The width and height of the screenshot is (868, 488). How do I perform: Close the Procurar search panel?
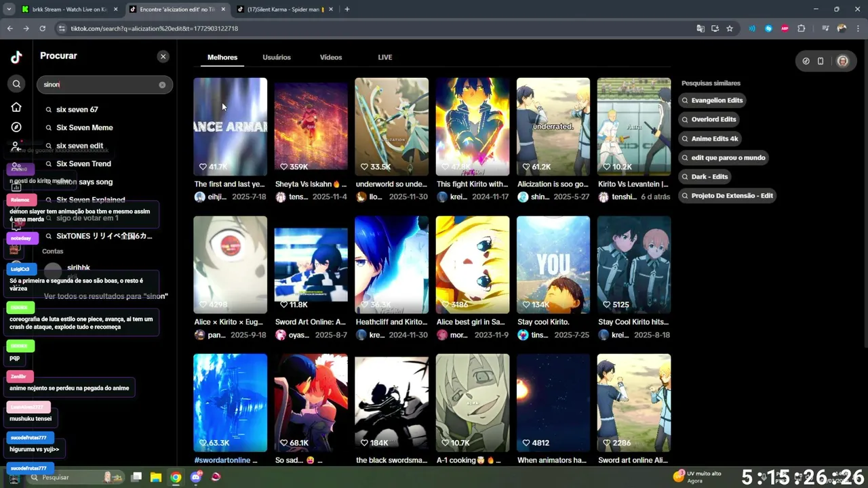click(163, 56)
